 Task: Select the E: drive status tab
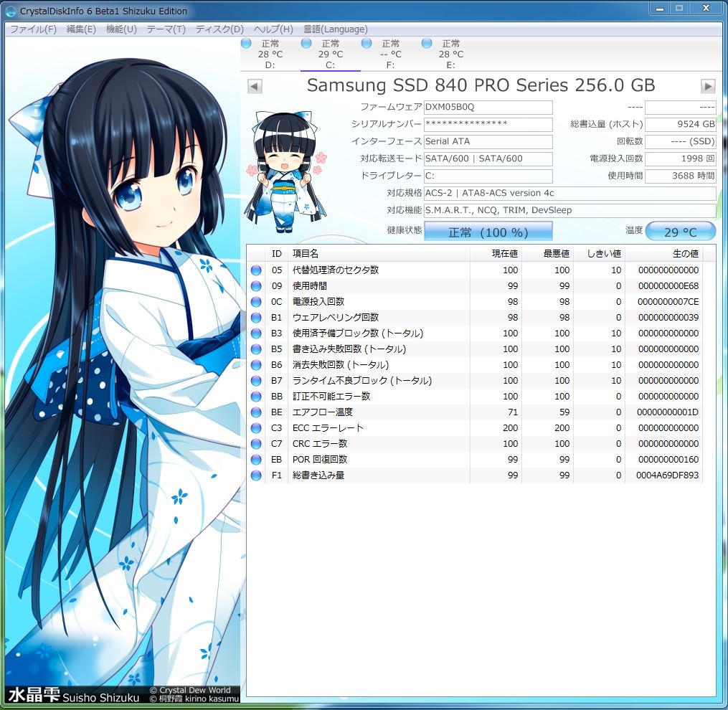click(x=451, y=55)
